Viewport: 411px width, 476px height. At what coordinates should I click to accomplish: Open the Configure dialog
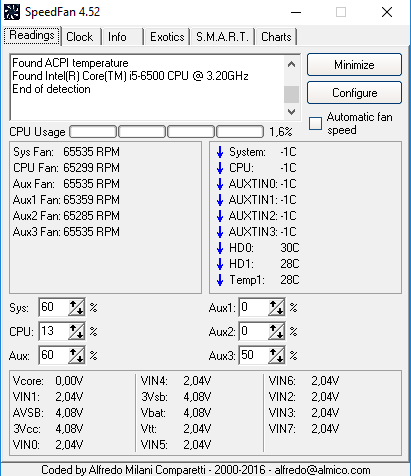[354, 93]
